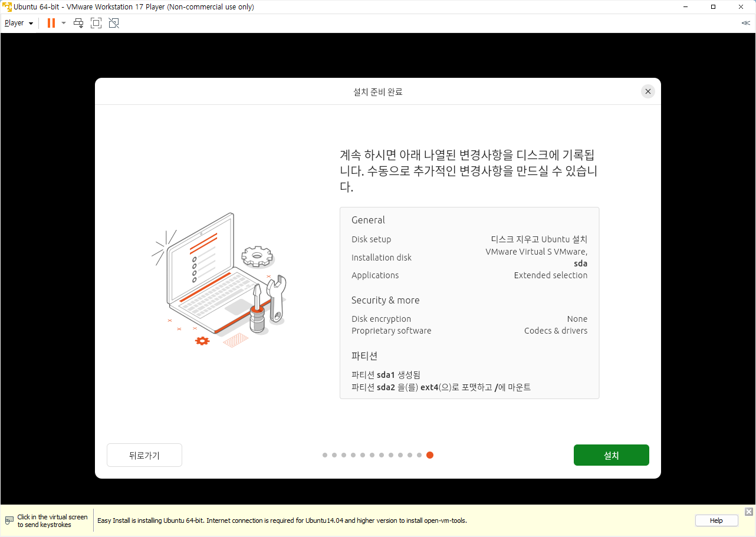Dismiss the Easy Install notification bar
Image resolution: width=756 pixels, height=537 pixels.
point(749,511)
